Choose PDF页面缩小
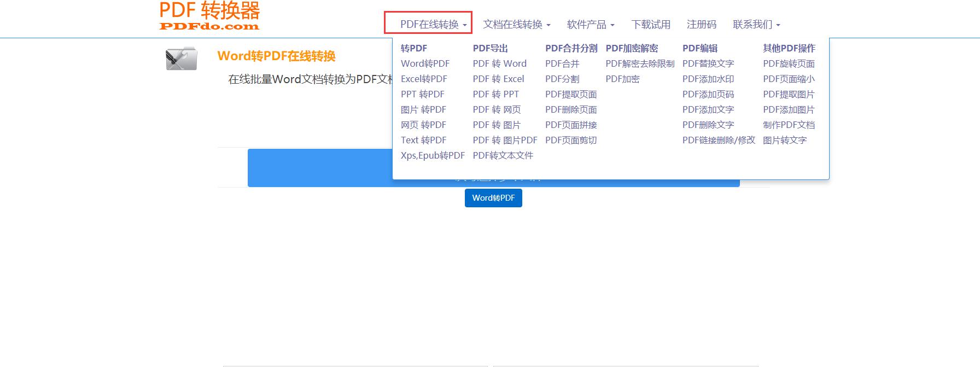 tap(789, 79)
